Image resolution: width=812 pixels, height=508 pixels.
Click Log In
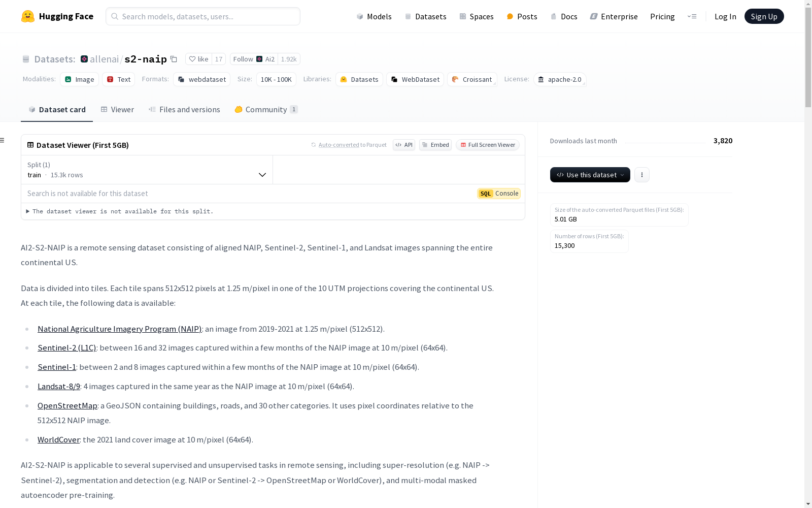[725, 16]
